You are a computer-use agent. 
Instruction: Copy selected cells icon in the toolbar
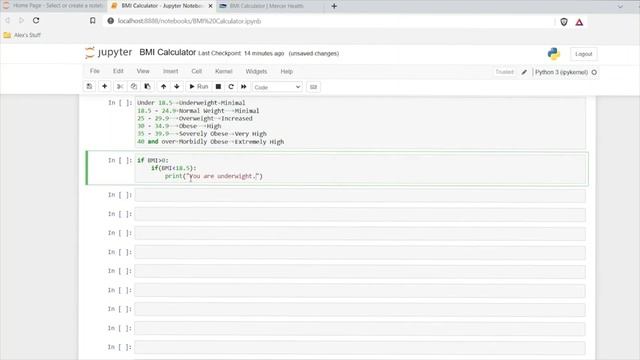(x=133, y=87)
